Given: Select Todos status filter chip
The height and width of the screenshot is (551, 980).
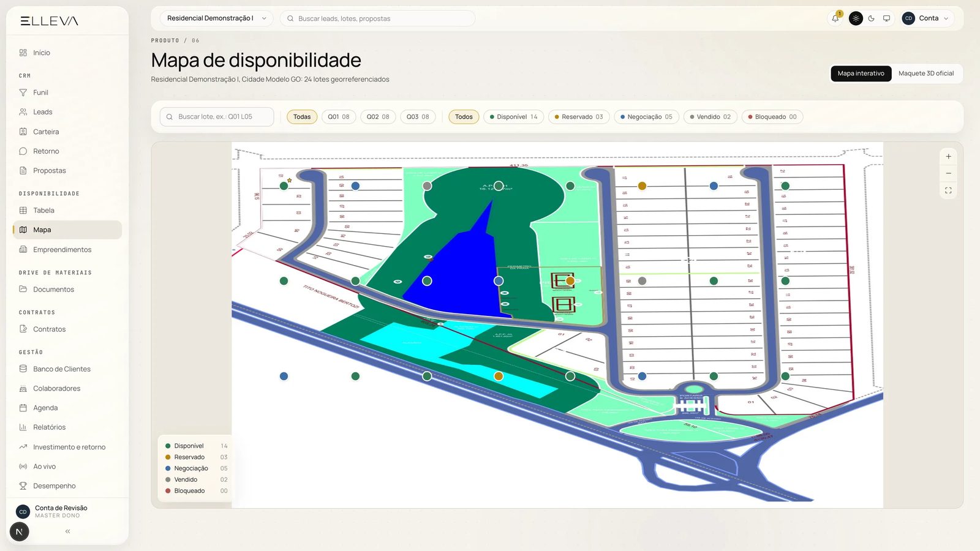Looking at the screenshot, I should coord(464,117).
